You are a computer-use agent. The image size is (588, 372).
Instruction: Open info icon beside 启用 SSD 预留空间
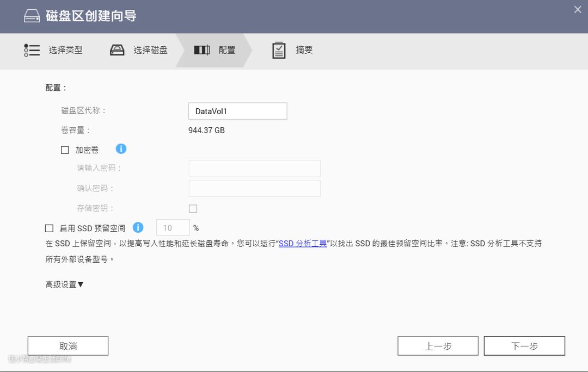[138, 227]
